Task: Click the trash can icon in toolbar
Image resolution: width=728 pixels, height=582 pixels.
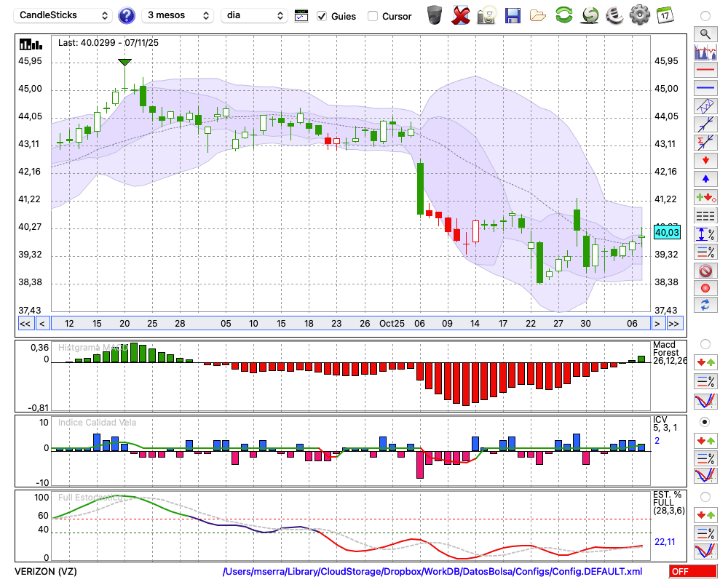Action: coord(435,15)
